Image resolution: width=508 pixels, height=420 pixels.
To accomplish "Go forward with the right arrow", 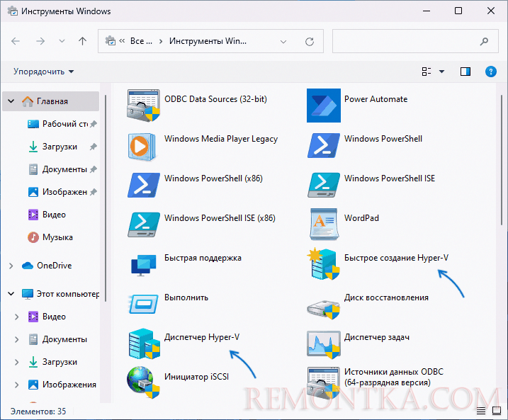I will tap(40, 41).
